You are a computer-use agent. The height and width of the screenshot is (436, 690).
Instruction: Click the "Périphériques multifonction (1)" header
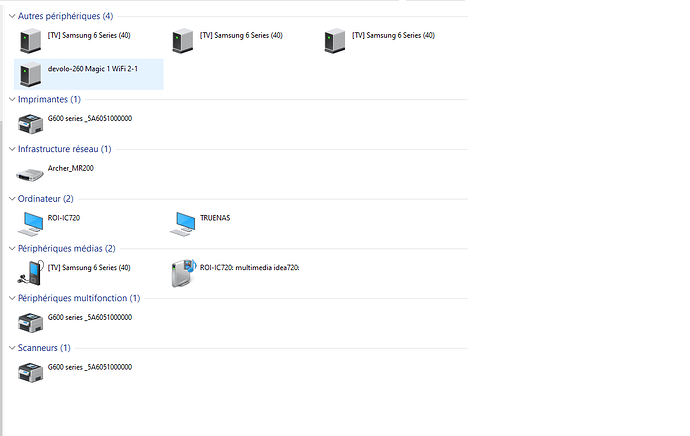pos(79,298)
